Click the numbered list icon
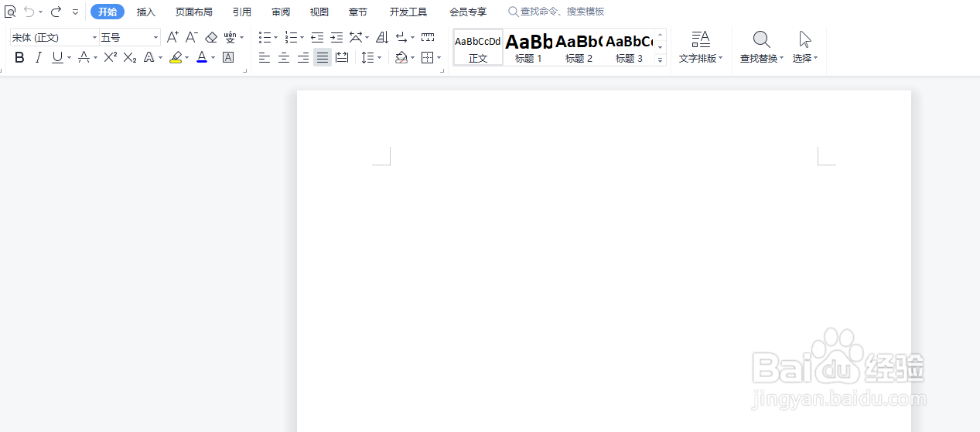980x432 pixels. (x=291, y=37)
